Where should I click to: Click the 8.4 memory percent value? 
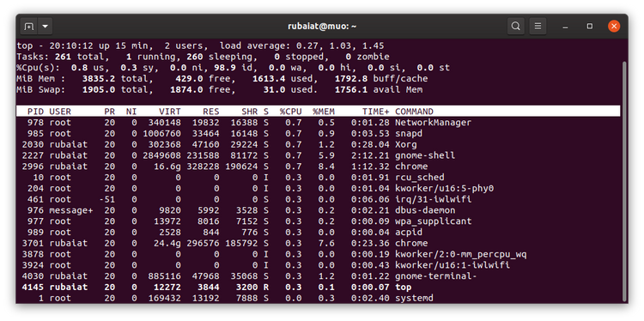click(326, 167)
